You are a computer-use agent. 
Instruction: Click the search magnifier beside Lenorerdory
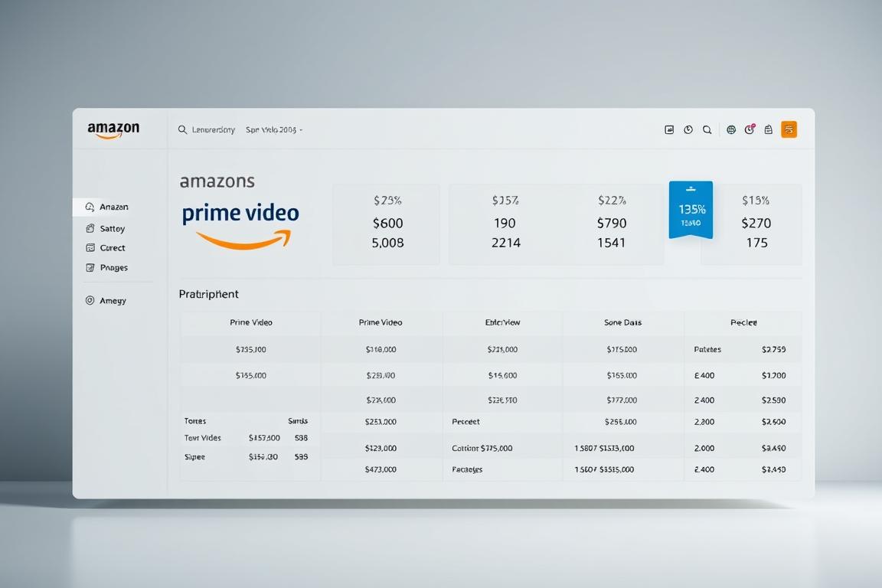[182, 130]
